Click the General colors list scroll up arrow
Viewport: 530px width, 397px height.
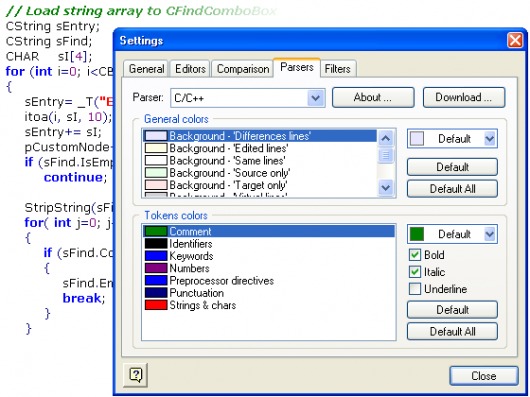386,138
